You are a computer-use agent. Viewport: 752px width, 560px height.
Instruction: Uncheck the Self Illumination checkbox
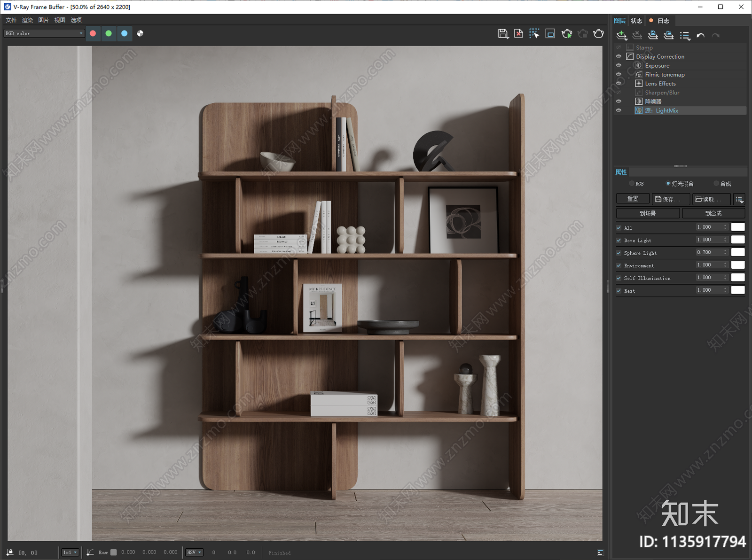tap(619, 279)
